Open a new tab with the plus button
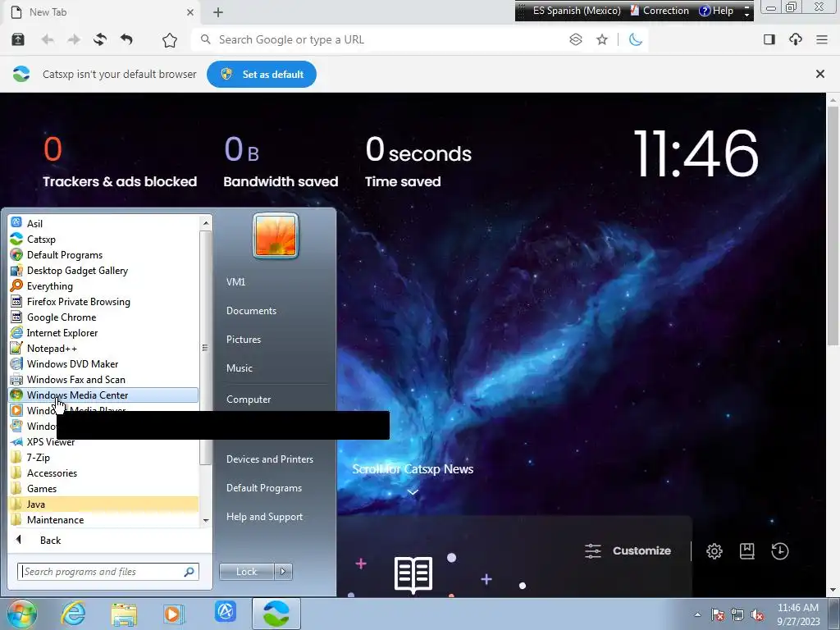 (218, 12)
